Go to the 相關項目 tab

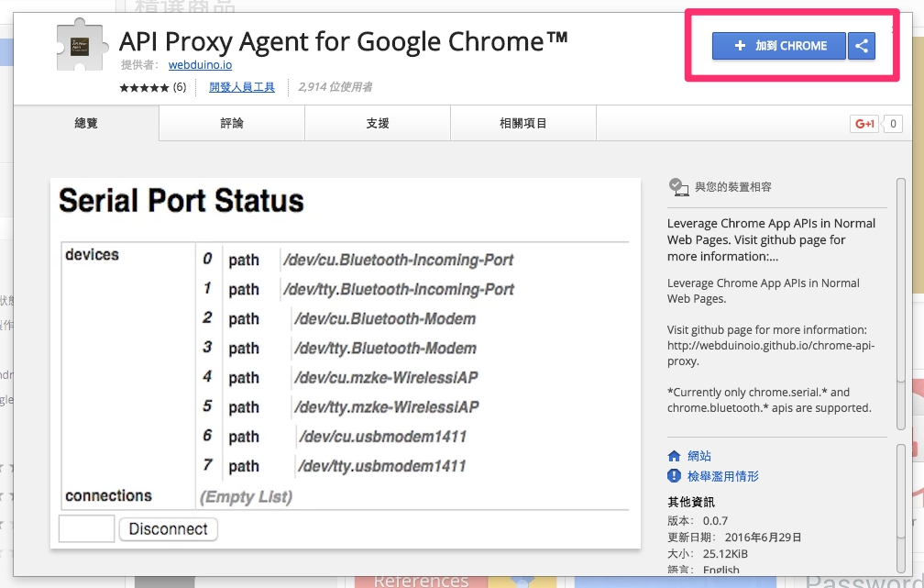523,123
